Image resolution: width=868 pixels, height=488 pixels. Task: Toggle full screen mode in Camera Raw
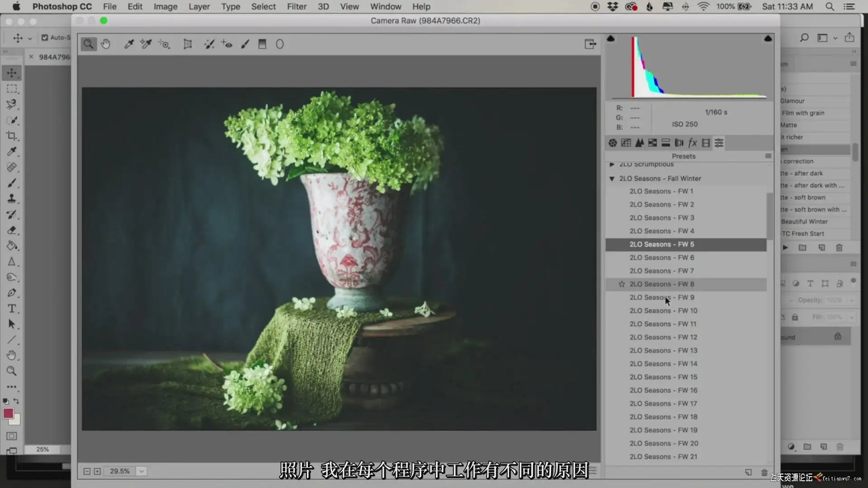point(590,44)
